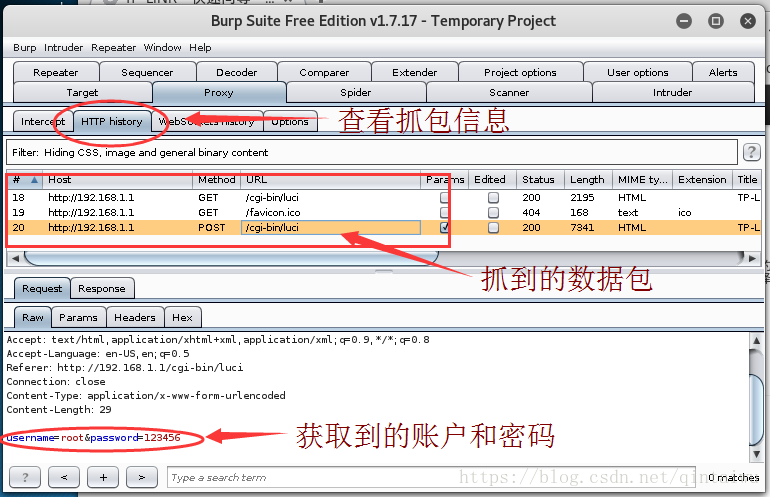The height and width of the screenshot is (497, 770).
Task: Open the Window menu
Action: 162,48
